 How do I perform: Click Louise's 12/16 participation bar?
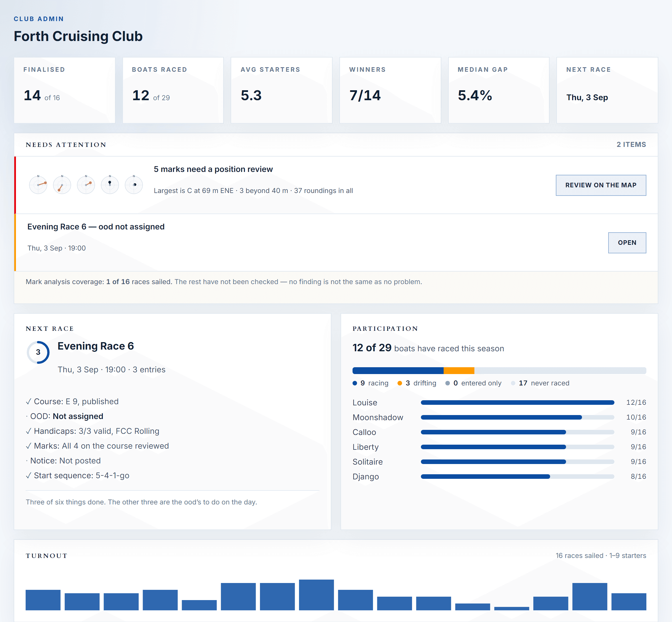tap(517, 403)
